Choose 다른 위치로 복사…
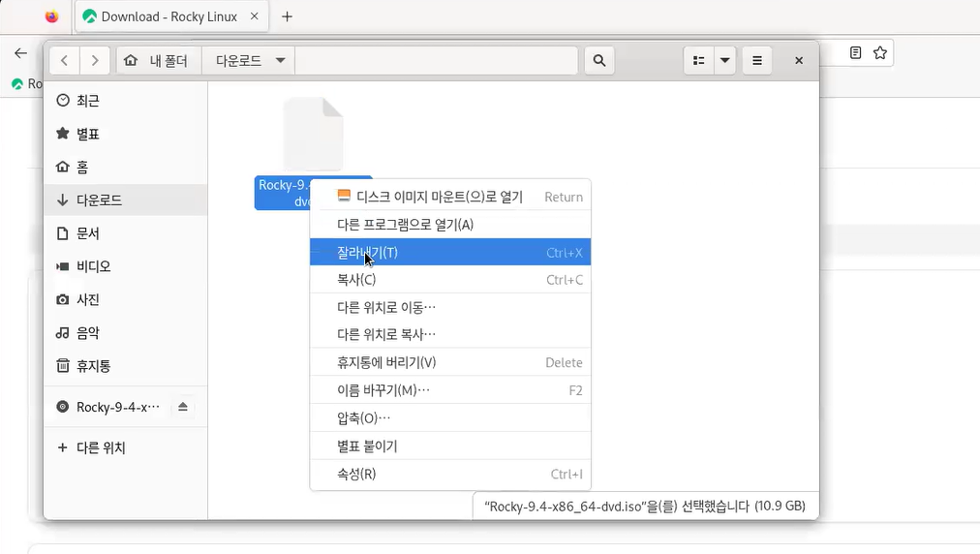980x554 pixels. tap(450, 334)
